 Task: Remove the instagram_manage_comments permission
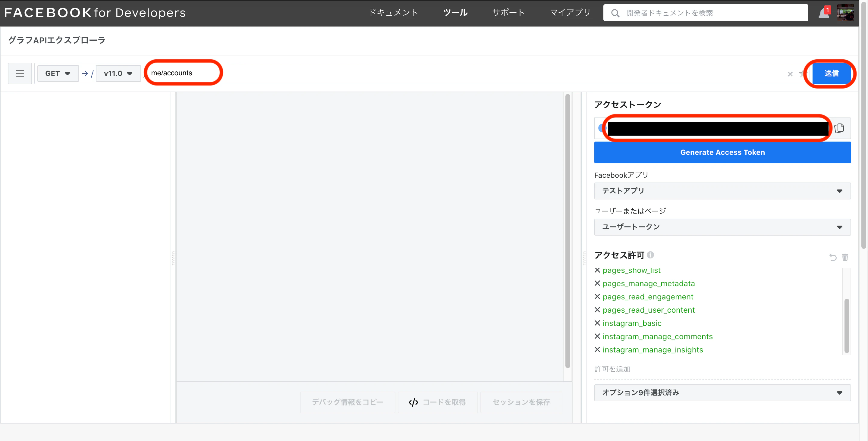point(597,336)
